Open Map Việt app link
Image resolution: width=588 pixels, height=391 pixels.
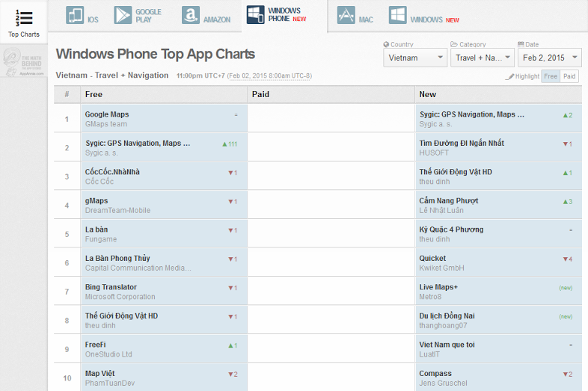coord(99,373)
